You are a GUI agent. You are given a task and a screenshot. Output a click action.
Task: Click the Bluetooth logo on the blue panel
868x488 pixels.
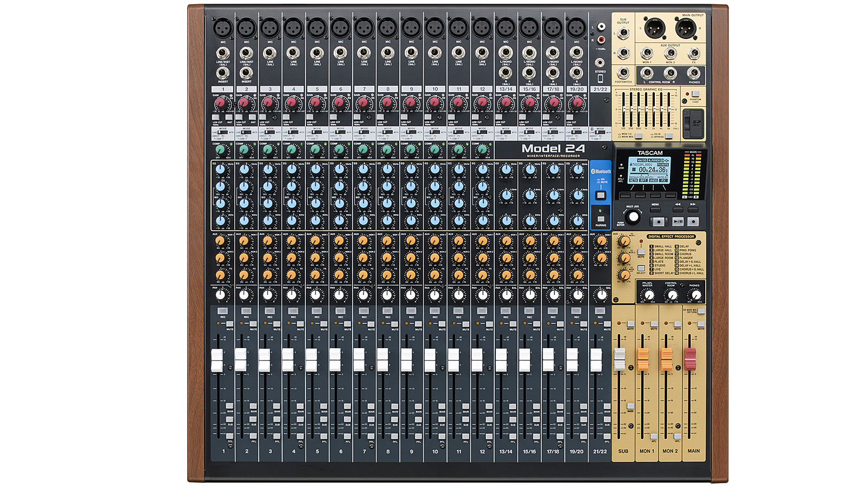(601, 171)
